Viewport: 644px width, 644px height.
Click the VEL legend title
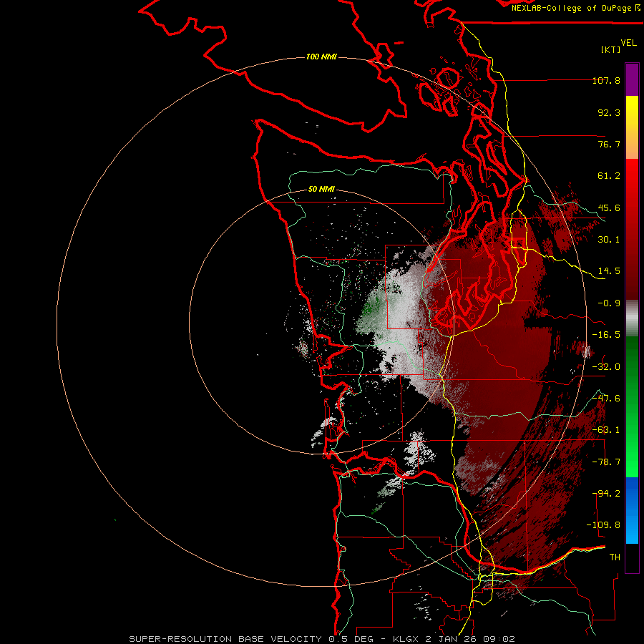coord(628,43)
